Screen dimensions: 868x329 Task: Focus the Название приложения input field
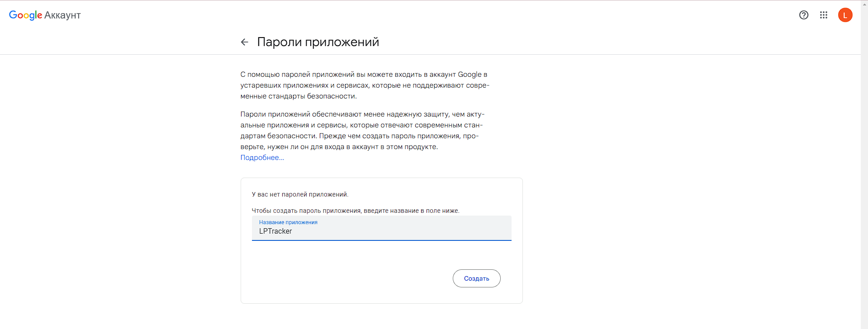382,228
